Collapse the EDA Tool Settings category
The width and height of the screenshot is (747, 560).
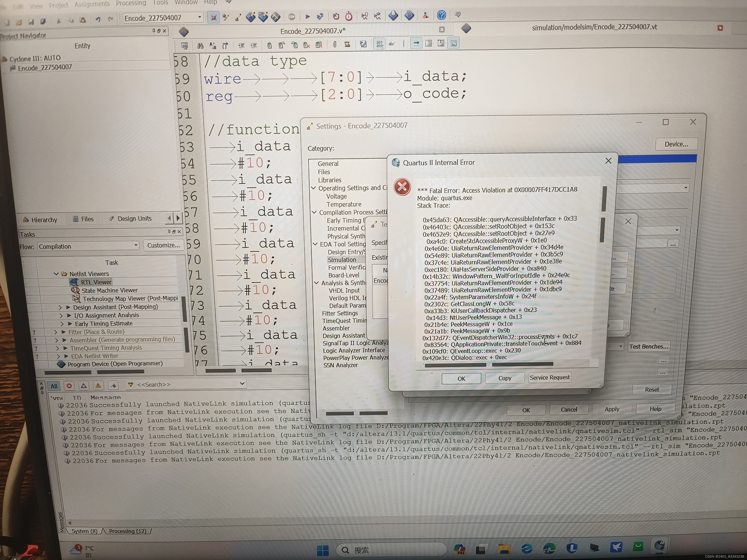click(x=315, y=244)
